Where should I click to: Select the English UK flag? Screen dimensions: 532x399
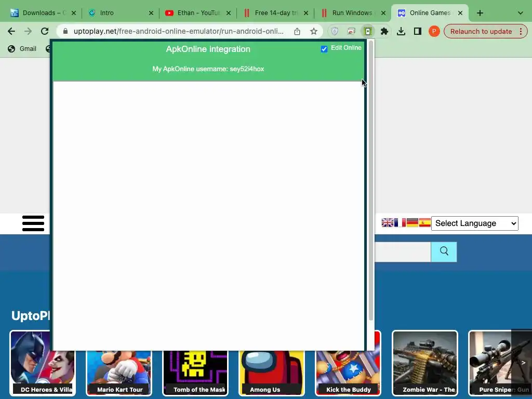pyautogui.click(x=388, y=222)
